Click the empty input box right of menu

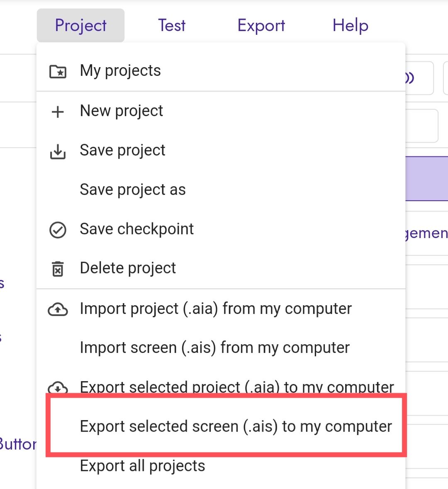click(x=422, y=126)
